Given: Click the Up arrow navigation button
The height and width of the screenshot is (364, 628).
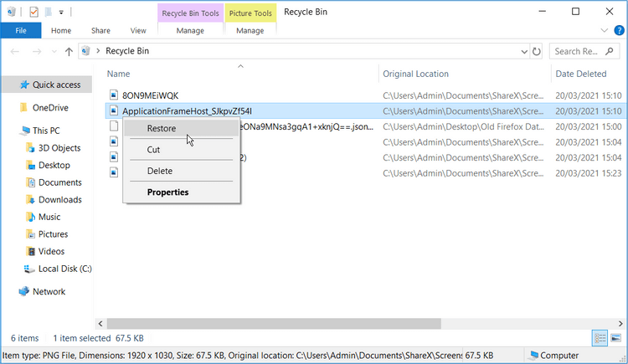Looking at the screenshot, I should click(x=69, y=51).
